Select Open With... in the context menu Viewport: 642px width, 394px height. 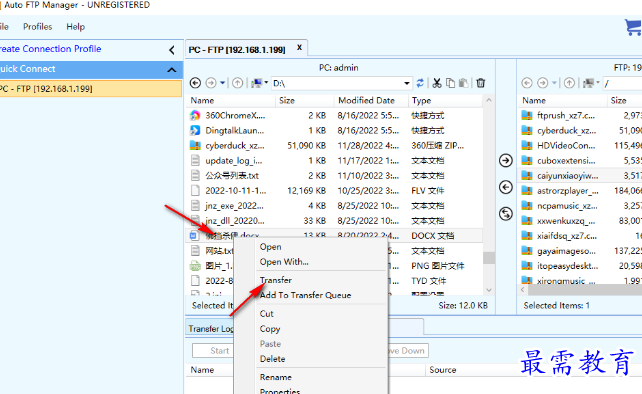click(x=284, y=262)
